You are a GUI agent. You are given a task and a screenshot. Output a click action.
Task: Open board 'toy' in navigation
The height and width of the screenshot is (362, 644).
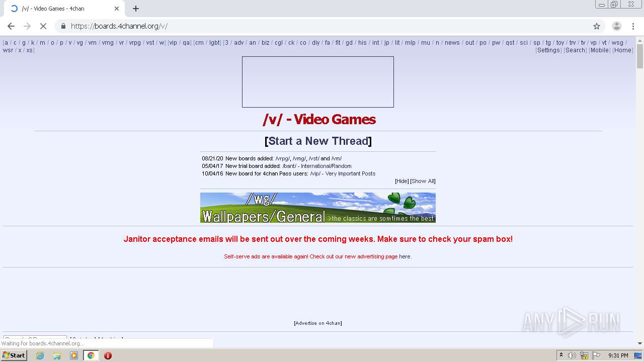560,43
